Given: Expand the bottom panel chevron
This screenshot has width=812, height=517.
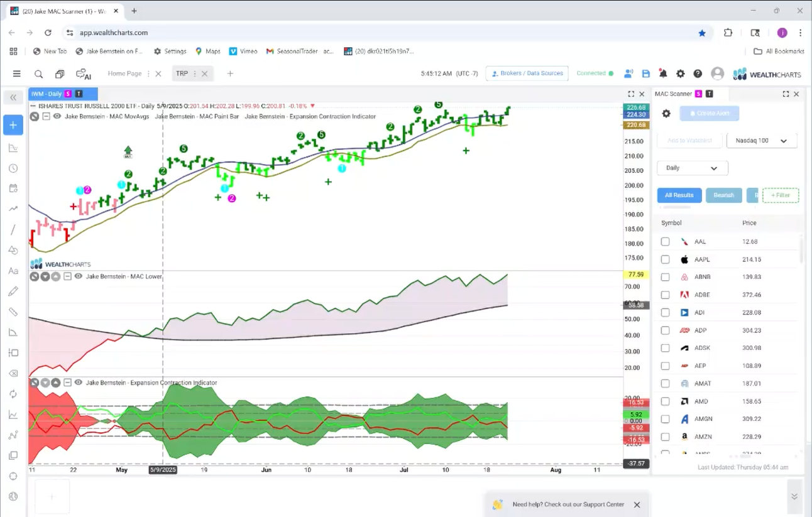Looking at the screenshot, I should pyautogui.click(x=794, y=496).
